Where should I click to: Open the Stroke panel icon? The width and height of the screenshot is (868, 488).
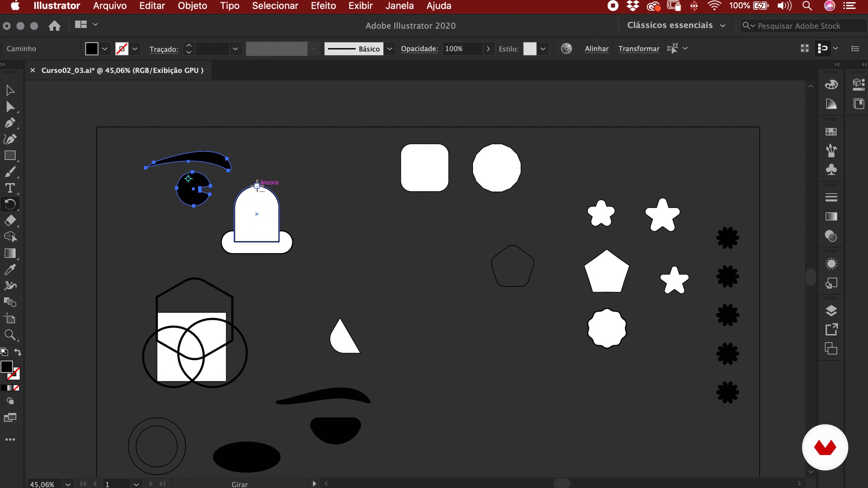(831, 197)
